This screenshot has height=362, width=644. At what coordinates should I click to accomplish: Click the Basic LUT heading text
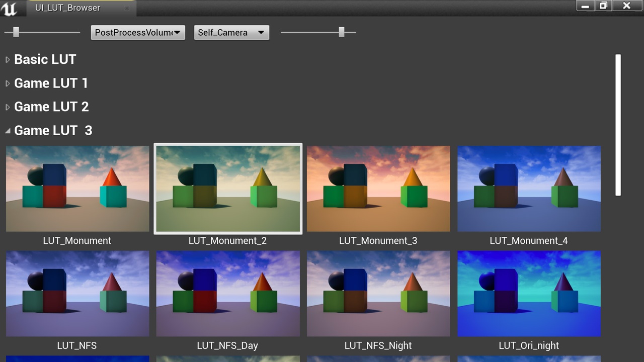point(45,59)
